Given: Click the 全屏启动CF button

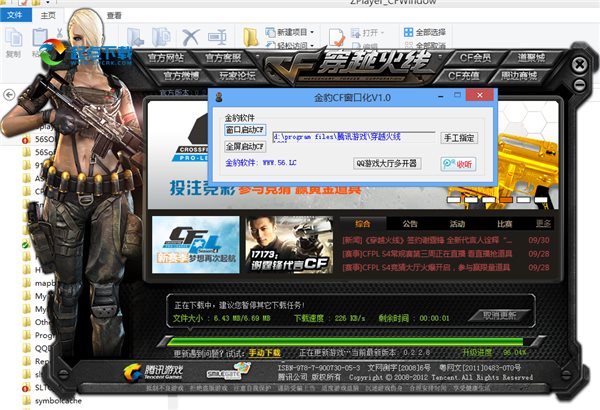Looking at the screenshot, I should click(x=245, y=147).
